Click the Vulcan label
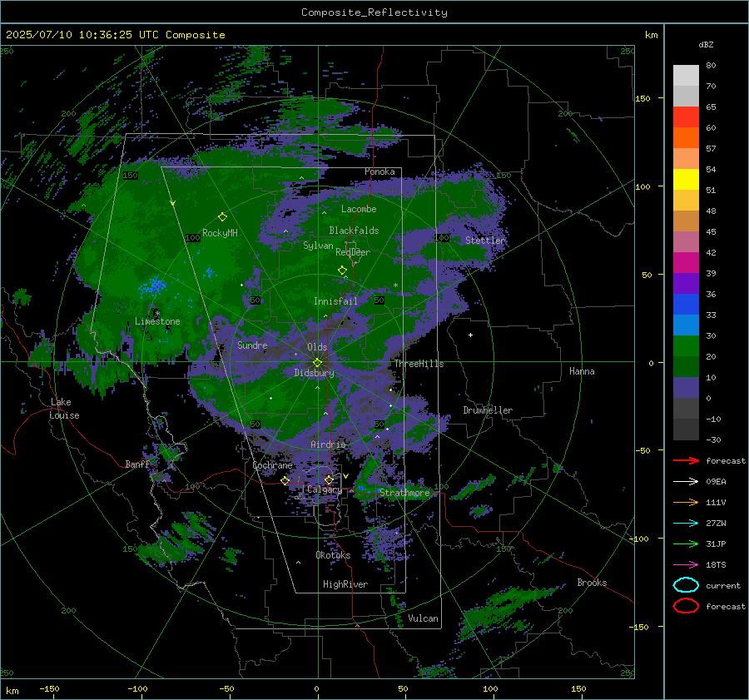749x700 pixels. tap(424, 618)
